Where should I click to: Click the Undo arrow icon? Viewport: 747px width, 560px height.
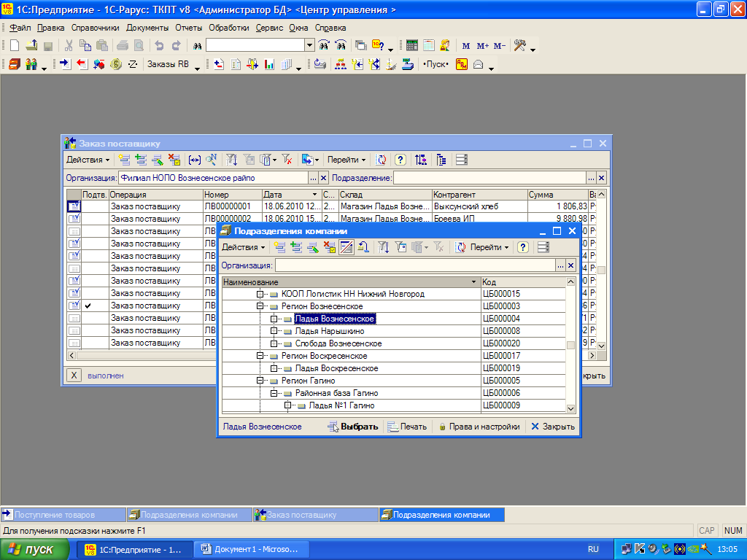[x=159, y=46]
